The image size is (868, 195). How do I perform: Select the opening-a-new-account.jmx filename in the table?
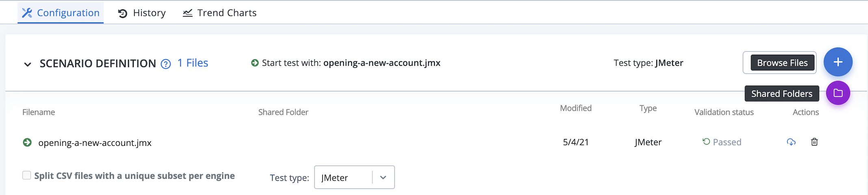pyautogui.click(x=95, y=143)
